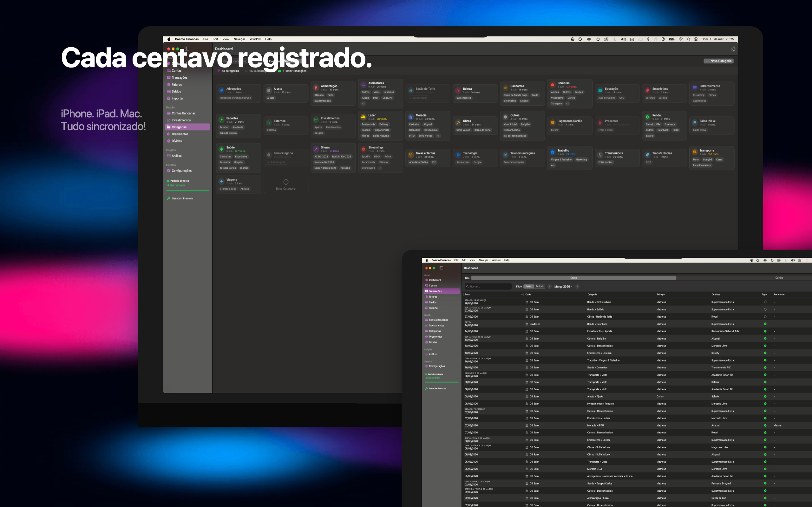The image size is (812, 507).
Task: Open the Window menu in the menu bar
Action: click(255, 39)
